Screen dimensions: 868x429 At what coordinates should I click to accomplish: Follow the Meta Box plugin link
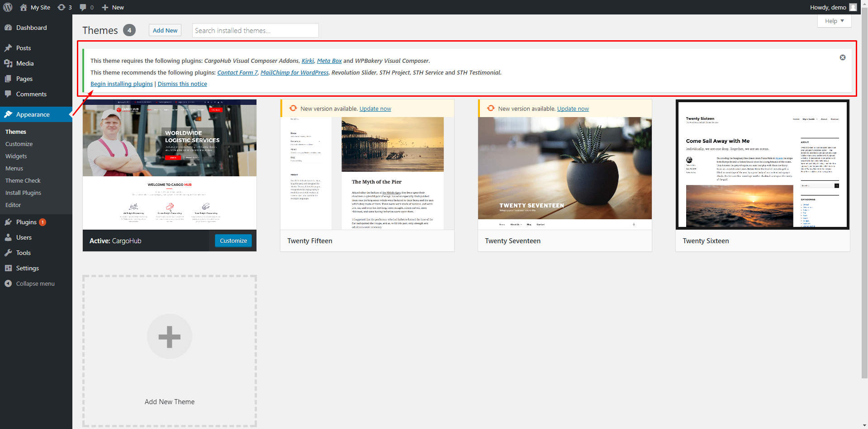329,61
